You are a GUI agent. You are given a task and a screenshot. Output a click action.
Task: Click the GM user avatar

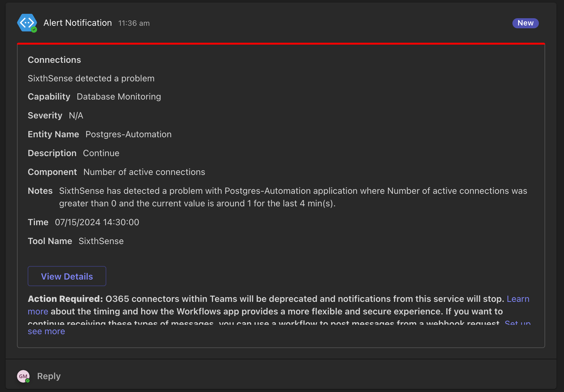[23, 376]
